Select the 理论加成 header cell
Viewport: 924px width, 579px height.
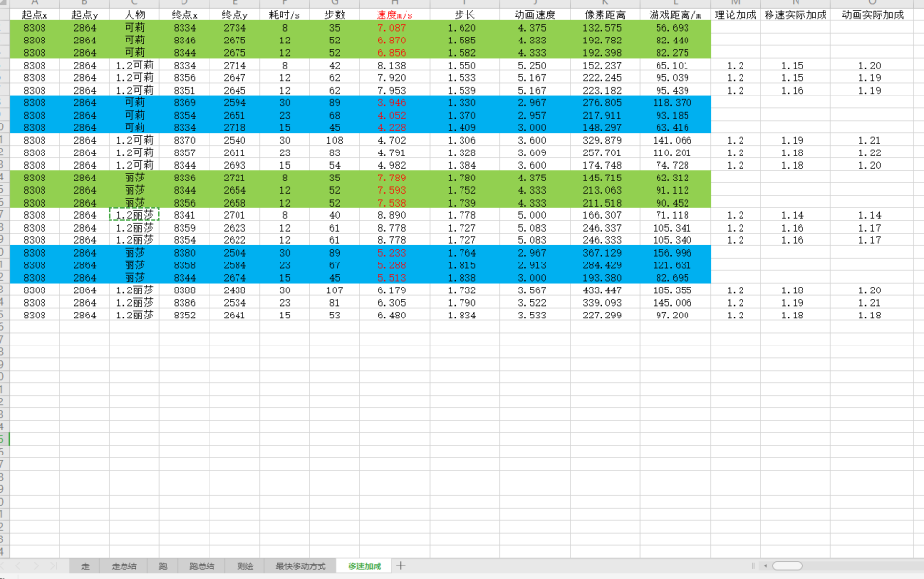[736, 14]
